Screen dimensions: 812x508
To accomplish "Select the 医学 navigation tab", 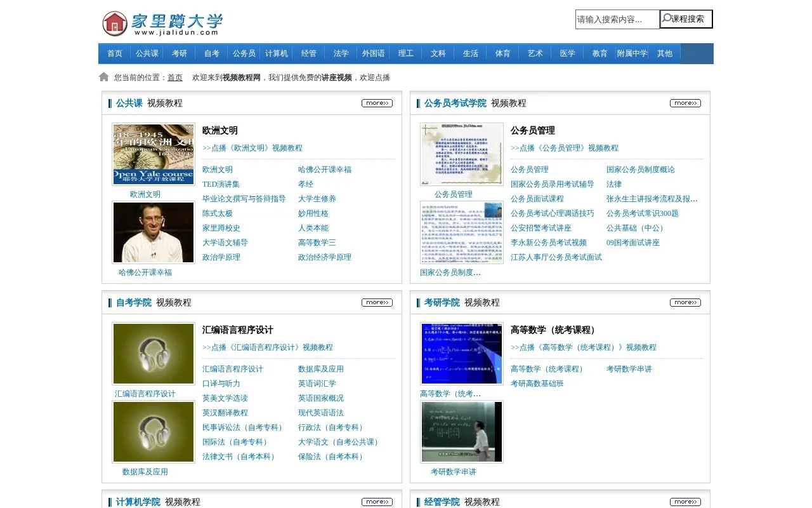I will click(566, 53).
